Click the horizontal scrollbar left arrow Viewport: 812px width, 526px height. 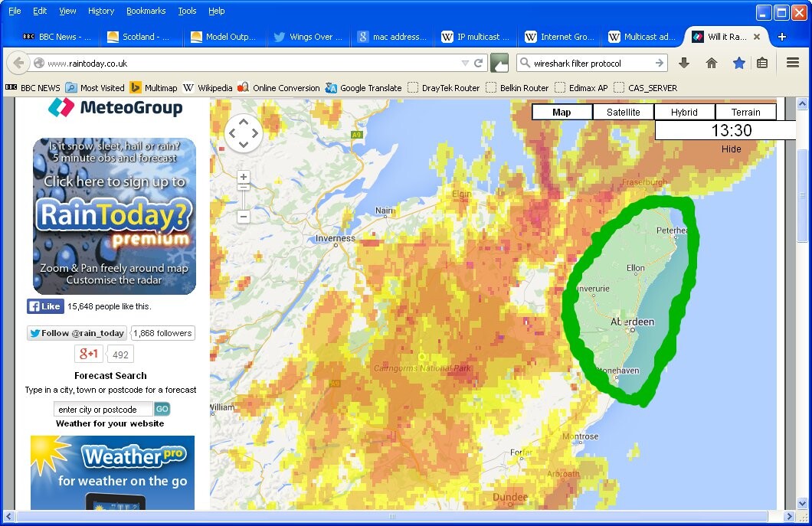(8, 516)
